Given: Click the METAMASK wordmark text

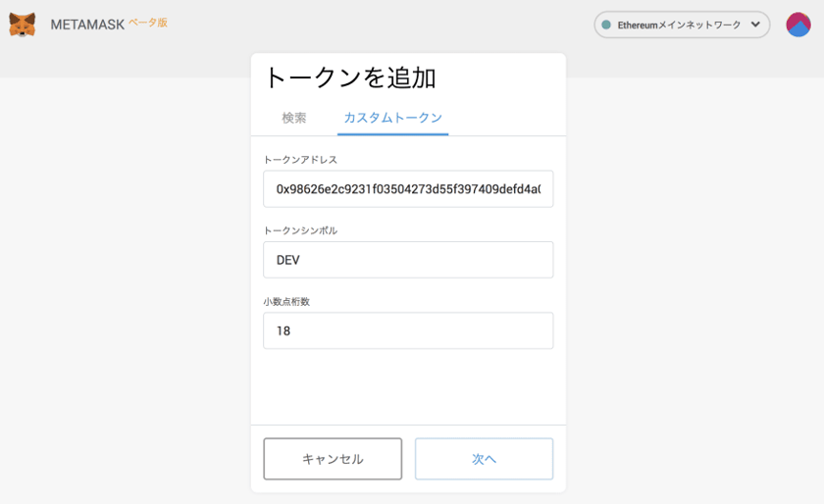Looking at the screenshot, I should 87,25.
